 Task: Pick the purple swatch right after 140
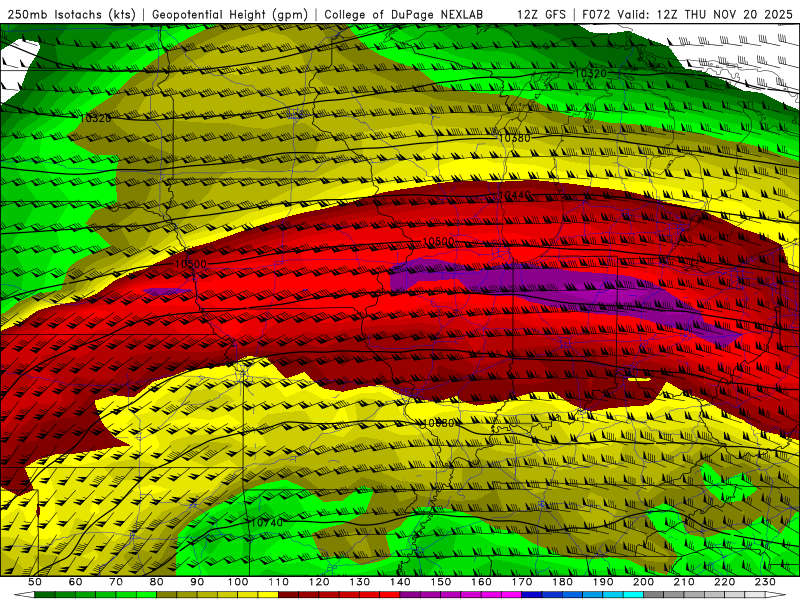click(410, 594)
